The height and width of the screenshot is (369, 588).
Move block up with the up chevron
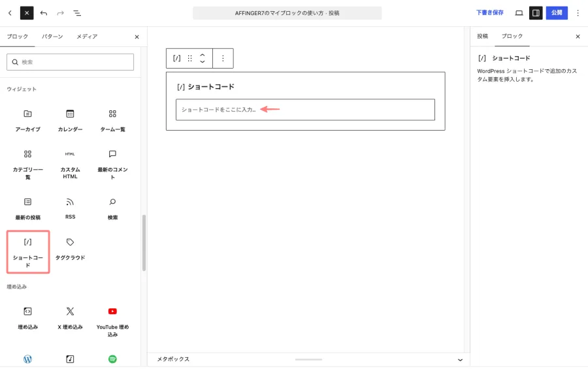click(x=203, y=55)
